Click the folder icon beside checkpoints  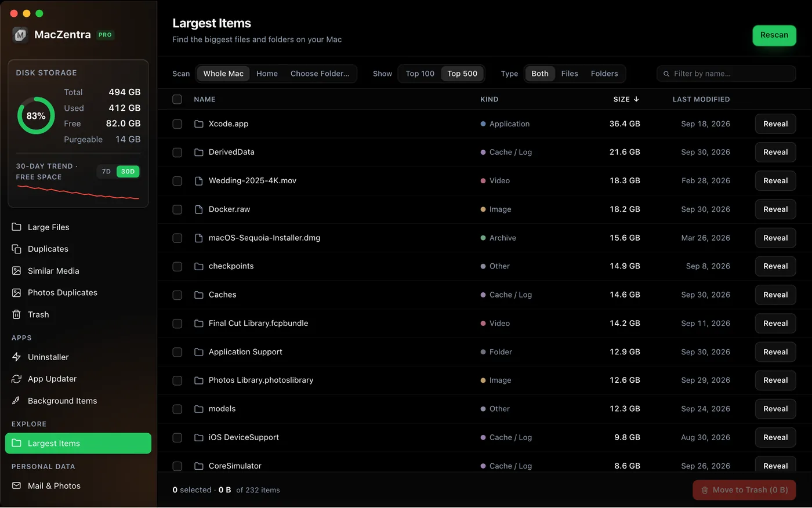(198, 266)
